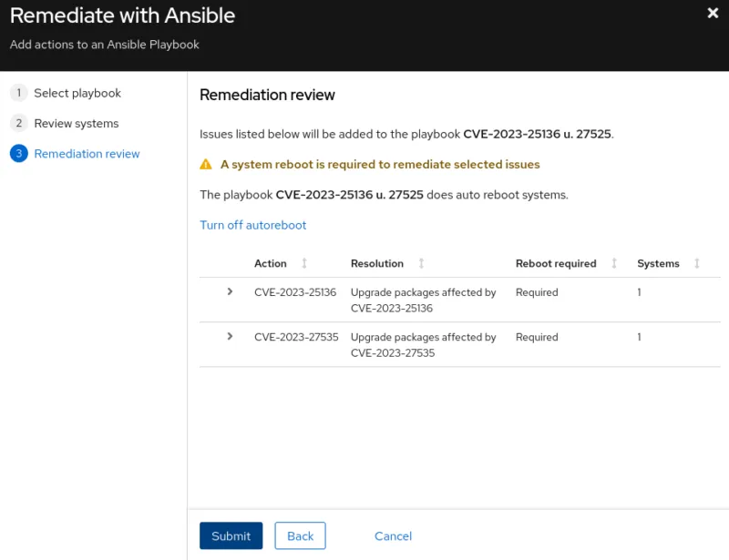The width and height of the screenshot is (729, 560).
Task: Click the highlighted step 3 circle icon
Action: coord(18,154)
